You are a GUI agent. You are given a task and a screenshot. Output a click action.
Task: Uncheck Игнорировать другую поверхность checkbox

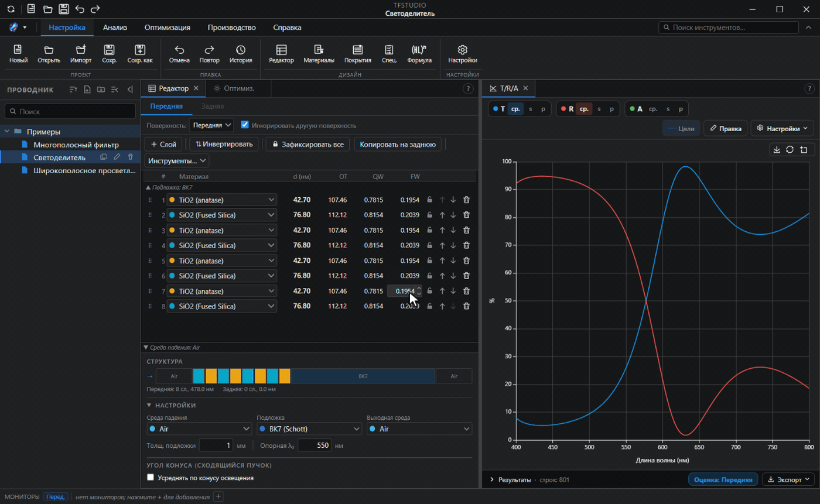click(x=245, y=125)
